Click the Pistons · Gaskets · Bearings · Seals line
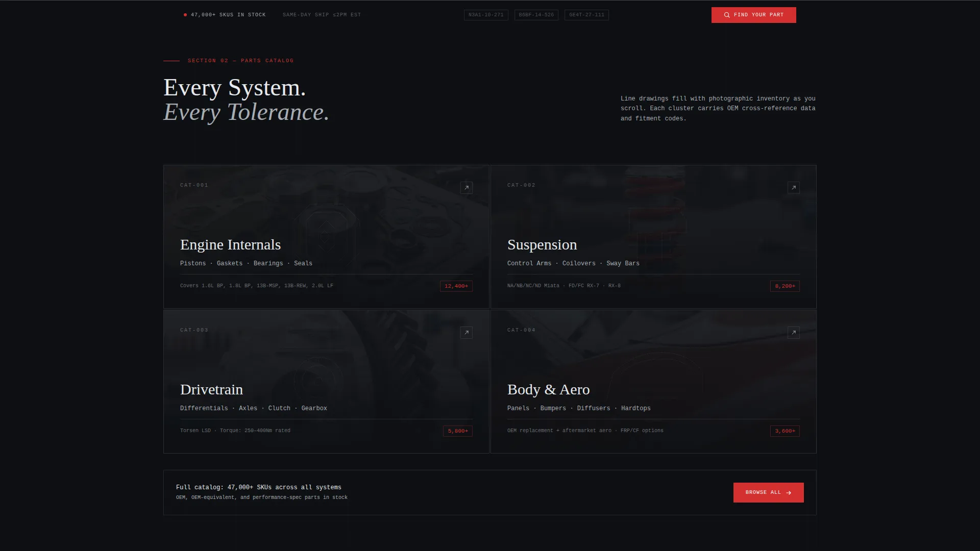 click(x=246, y=263)
